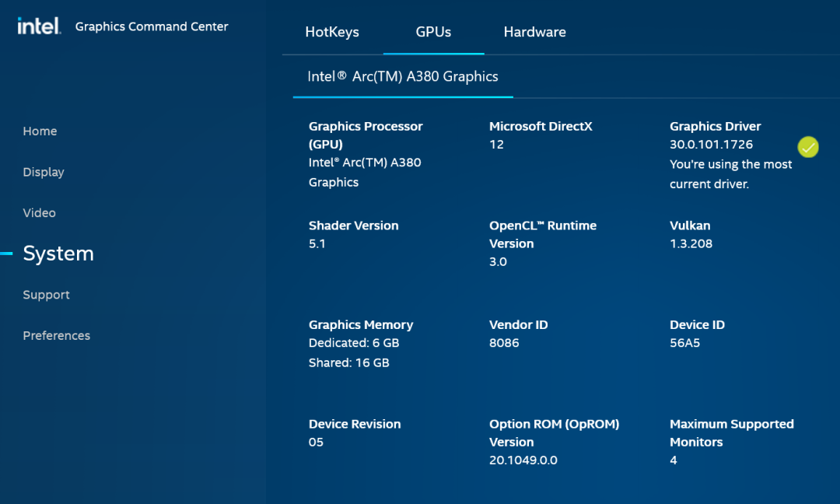
Task: Click the Device Revision label
Action: coord(354,424)
